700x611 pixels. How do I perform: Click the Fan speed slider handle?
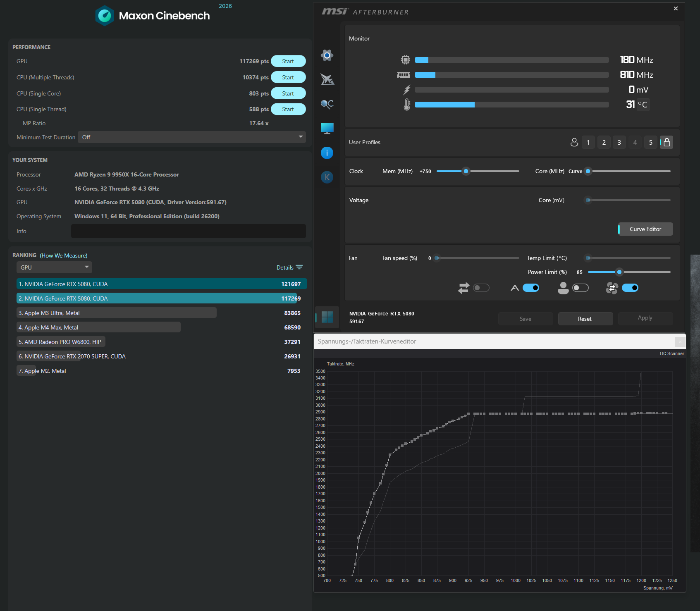click(x=437, y=258)
